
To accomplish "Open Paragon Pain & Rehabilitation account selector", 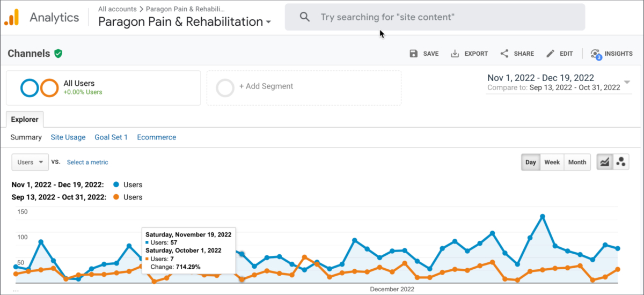I will point(184,22).
